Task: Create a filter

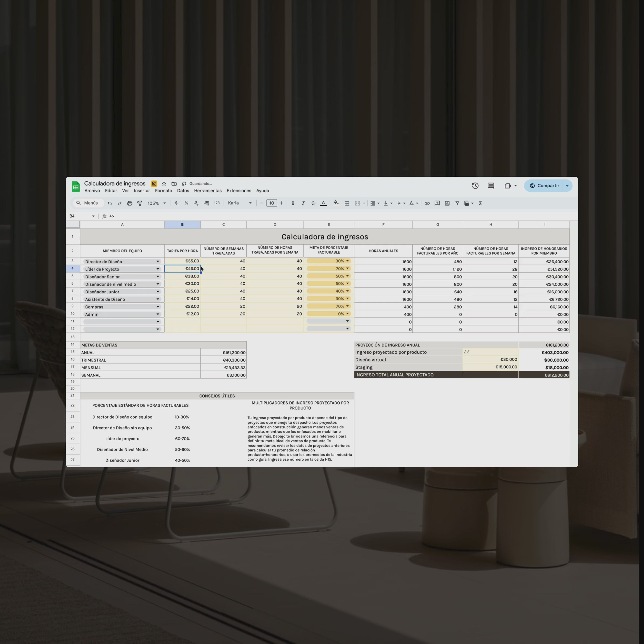Action: pyautogui.click(x=457, y=203)
